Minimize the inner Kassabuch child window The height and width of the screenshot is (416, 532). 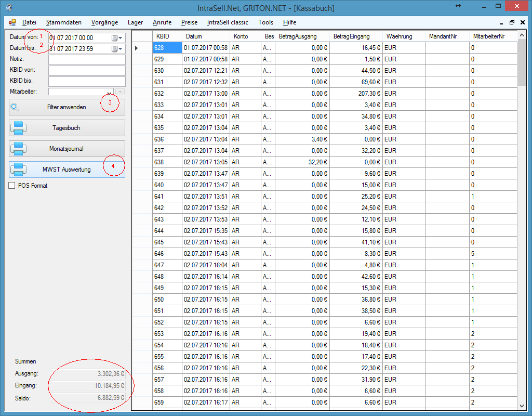coord(501,23)
